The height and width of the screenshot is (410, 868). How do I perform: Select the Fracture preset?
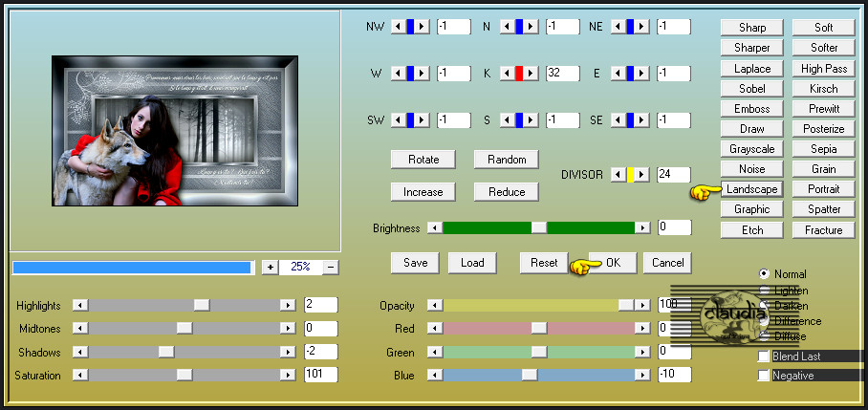coord(823,230)
